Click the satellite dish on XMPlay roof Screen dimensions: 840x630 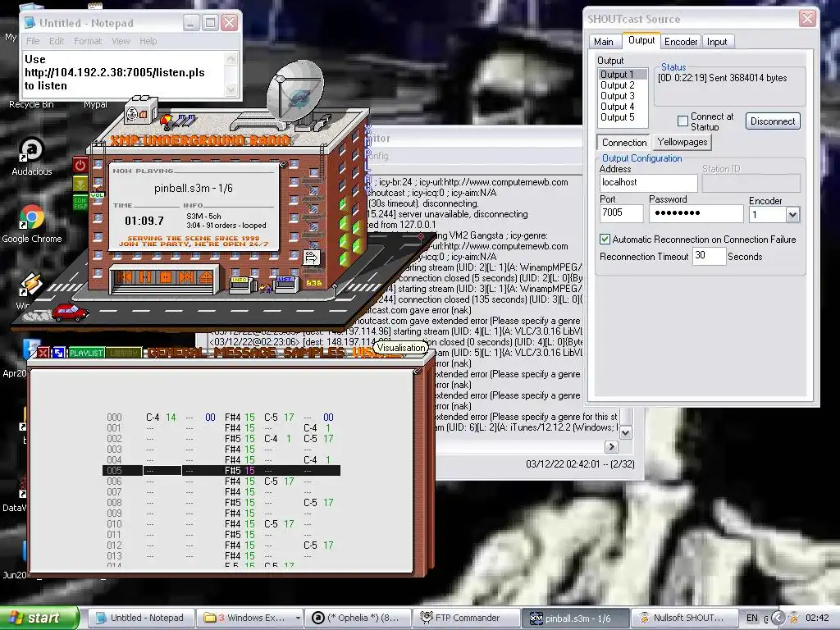click(x=295, y=89)
